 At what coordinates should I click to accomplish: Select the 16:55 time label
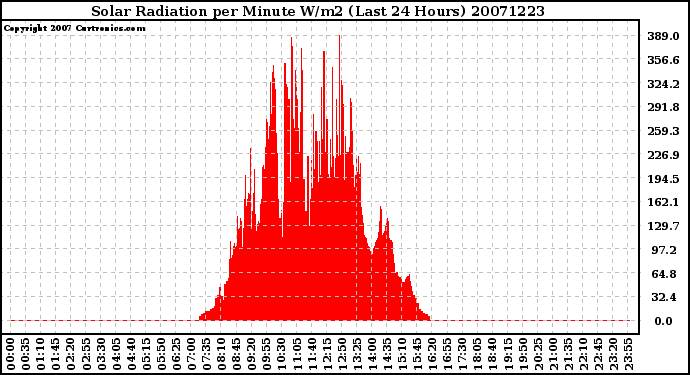[x=447, y=354]
